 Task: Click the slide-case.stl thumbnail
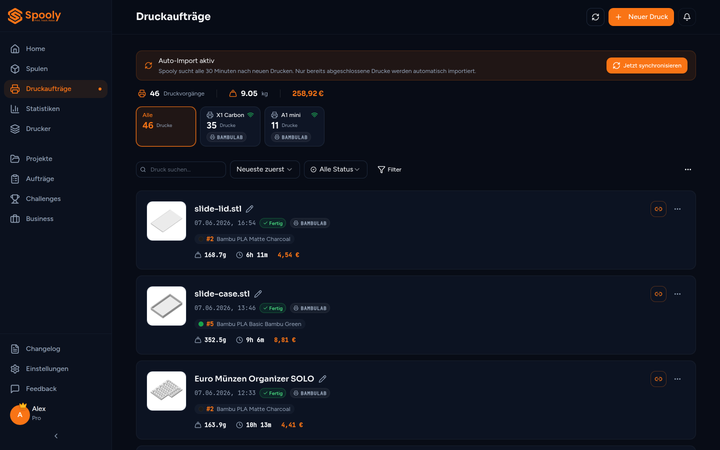click(166, 306)
